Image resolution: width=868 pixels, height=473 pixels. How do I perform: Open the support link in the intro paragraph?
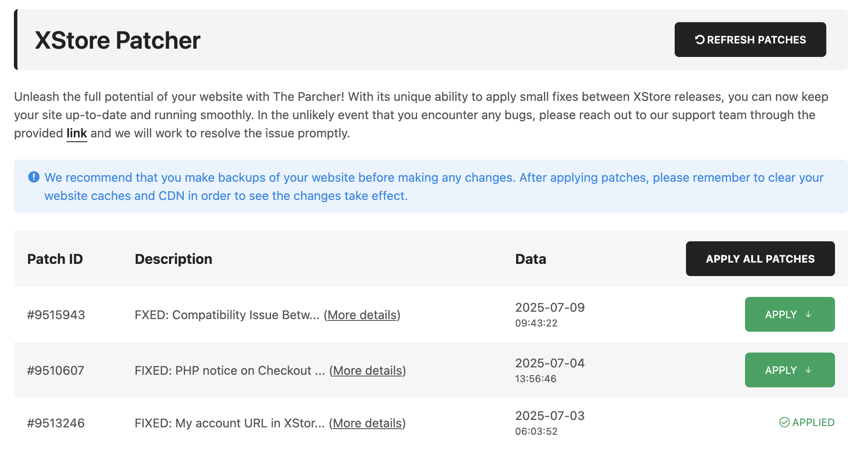[76, 133]
